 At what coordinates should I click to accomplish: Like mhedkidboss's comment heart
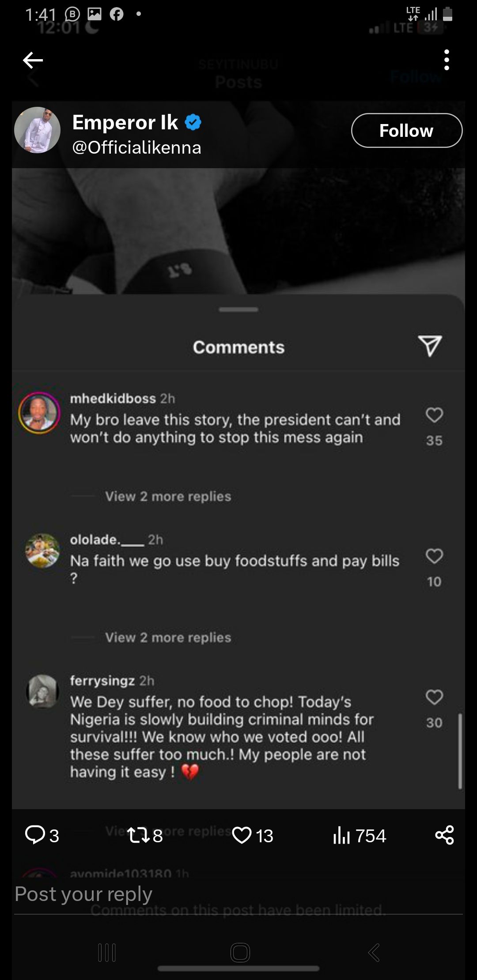[x=434, y=415]
